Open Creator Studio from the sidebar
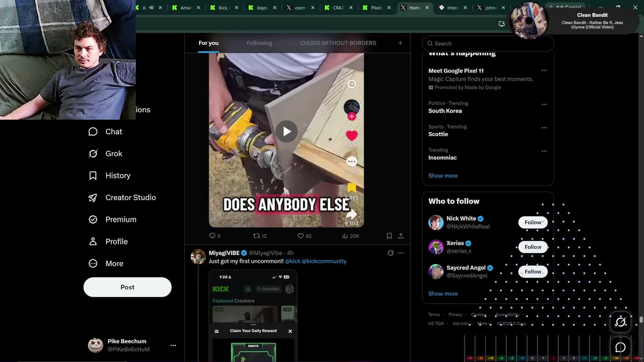 point(122,198)
